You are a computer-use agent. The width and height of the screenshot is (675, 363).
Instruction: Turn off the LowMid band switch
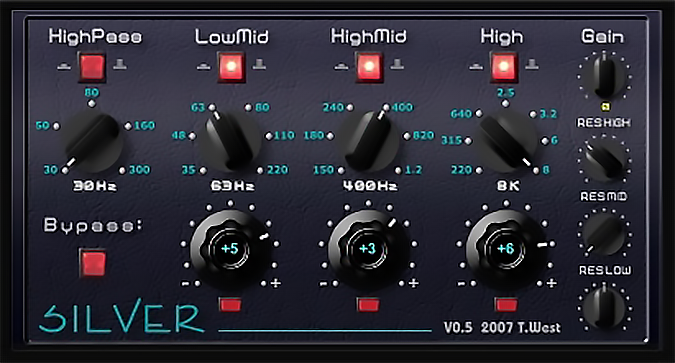point(231,67)
